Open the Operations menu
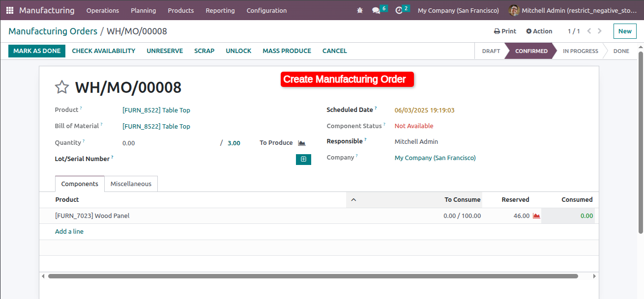The image size is (644, 299). [x=103, y=10]
